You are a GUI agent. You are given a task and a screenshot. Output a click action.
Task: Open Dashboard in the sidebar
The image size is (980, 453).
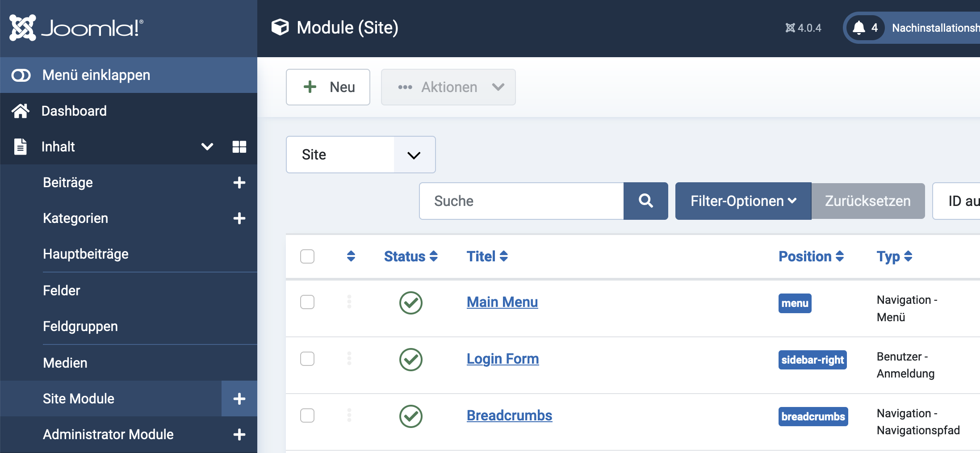[x=74, y=111]
